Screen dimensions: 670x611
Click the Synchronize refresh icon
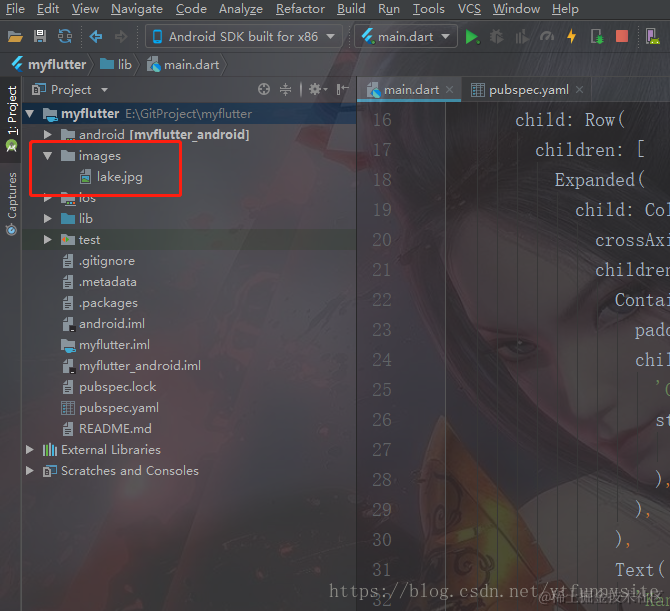[x=65, y=37]
